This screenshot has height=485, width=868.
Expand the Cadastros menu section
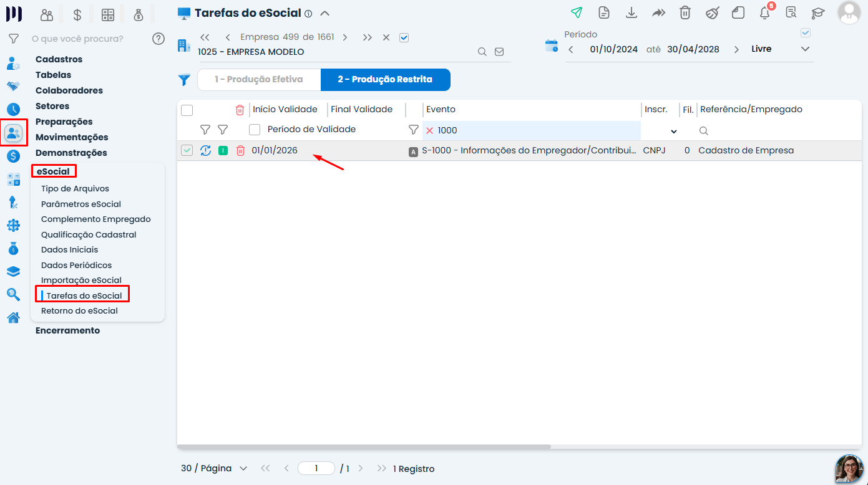59,59
